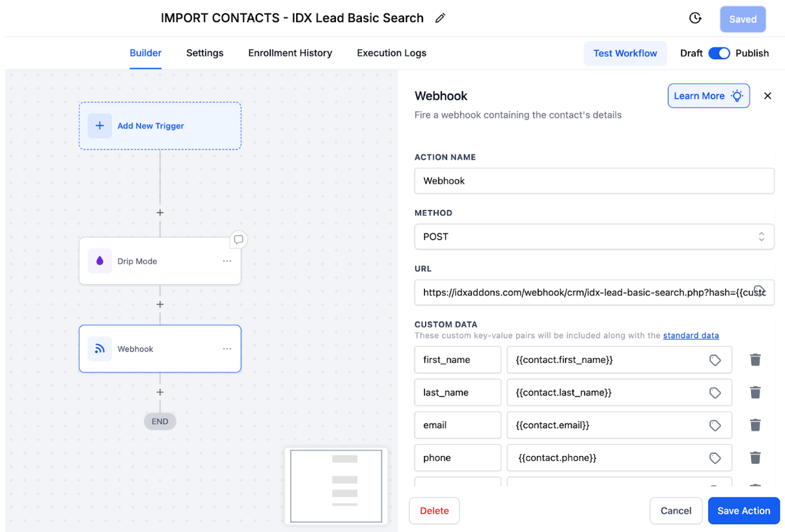Open the Execution Logs tab
This screenshot has height=532, width=785.
pyautogui.click(x=391, y=53)
